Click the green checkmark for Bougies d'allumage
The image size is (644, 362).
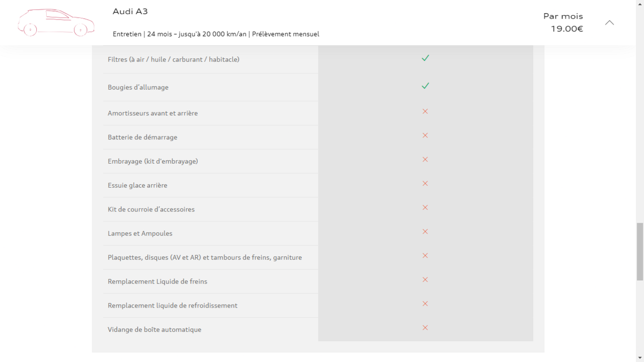click(x=425, y=86)
